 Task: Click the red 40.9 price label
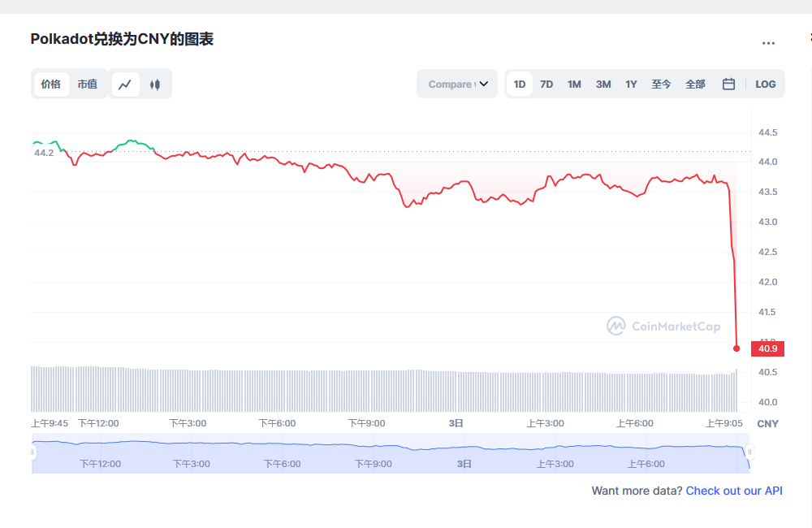[767, 348]
